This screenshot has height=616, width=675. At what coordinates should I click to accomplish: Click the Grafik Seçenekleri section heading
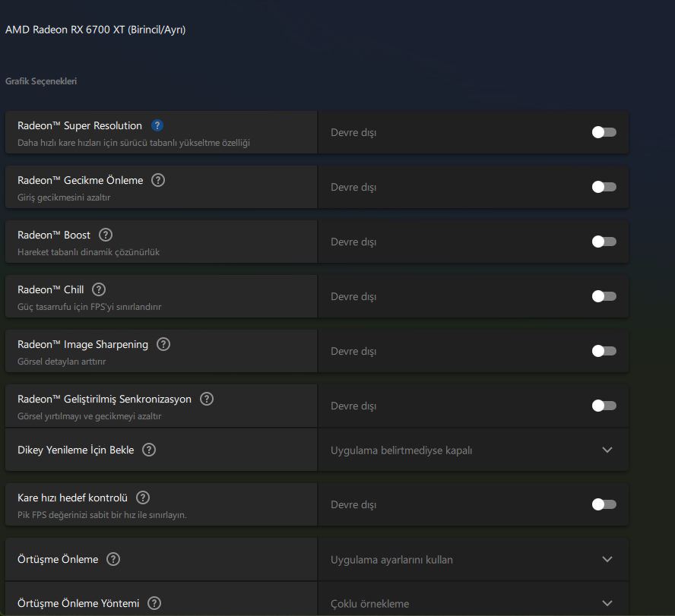tap(41, 81)
